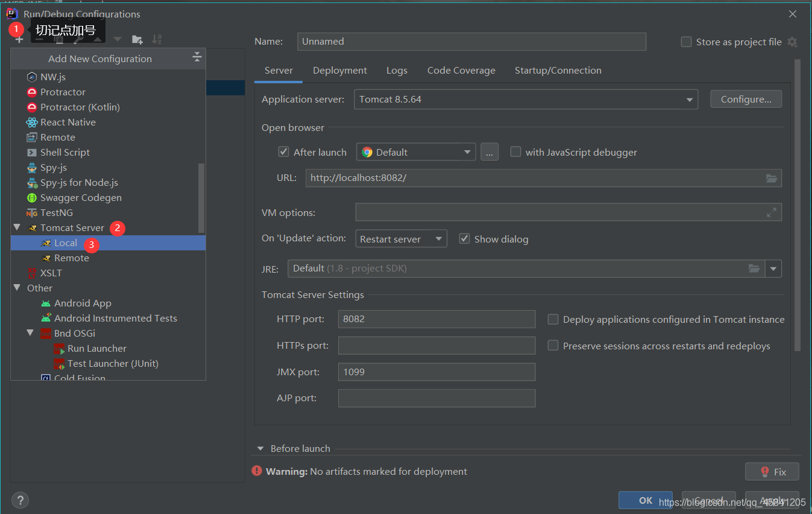
Task: Click the OK button
Action: click(646, 500)
